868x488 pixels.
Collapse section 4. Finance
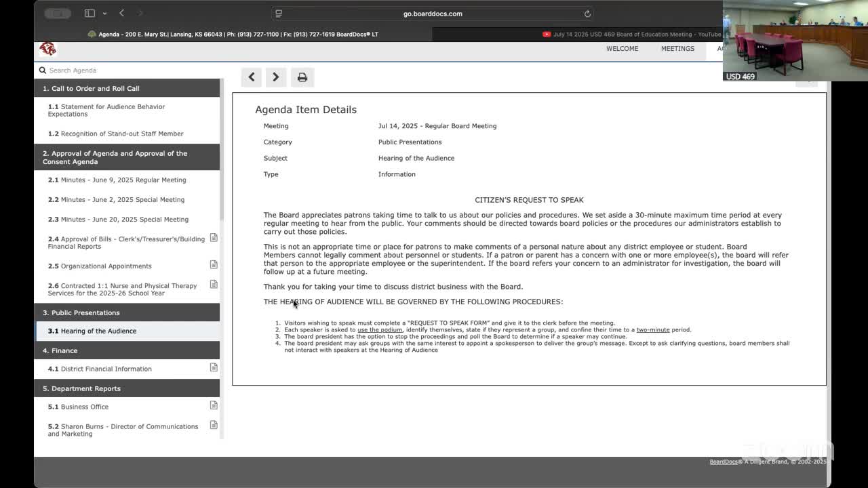tap(127, 350)
